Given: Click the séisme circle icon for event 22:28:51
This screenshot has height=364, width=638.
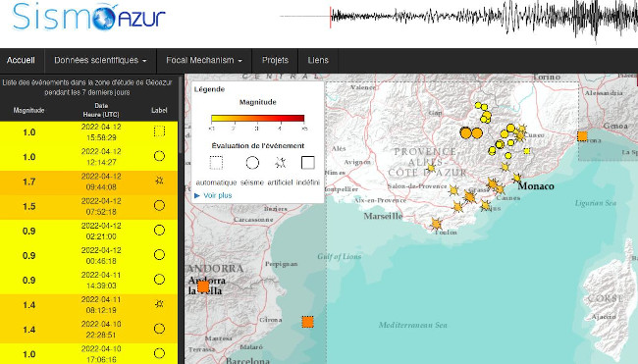Looking at the screenshot, I should tap(159, 329).
